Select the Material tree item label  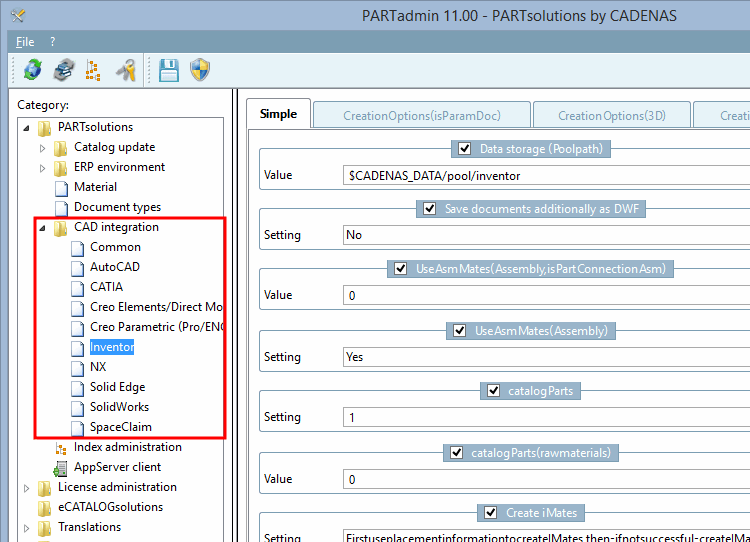[x=95, y=187]
